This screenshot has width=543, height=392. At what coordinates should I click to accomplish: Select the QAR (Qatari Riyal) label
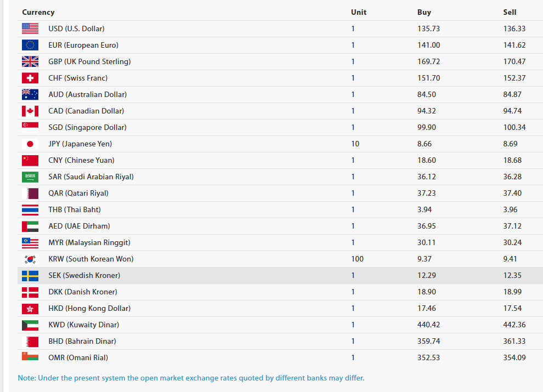(78, 193)
